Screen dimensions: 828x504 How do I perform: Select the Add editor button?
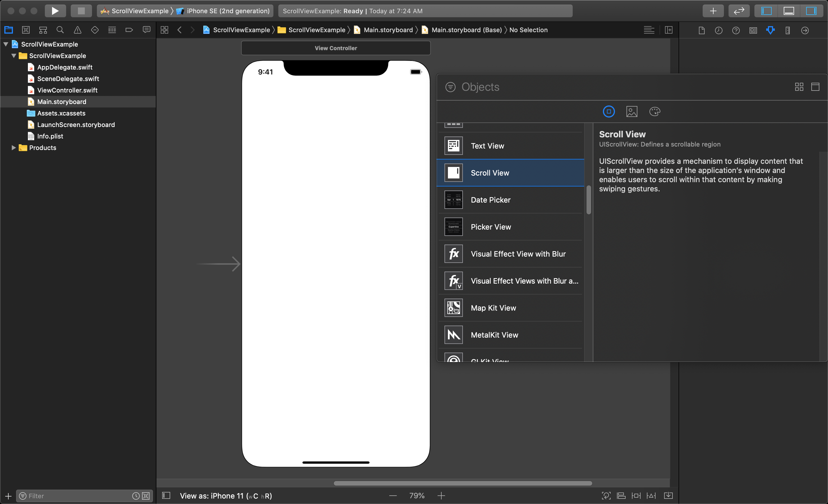pyautogui.click(x=713, y=11)
